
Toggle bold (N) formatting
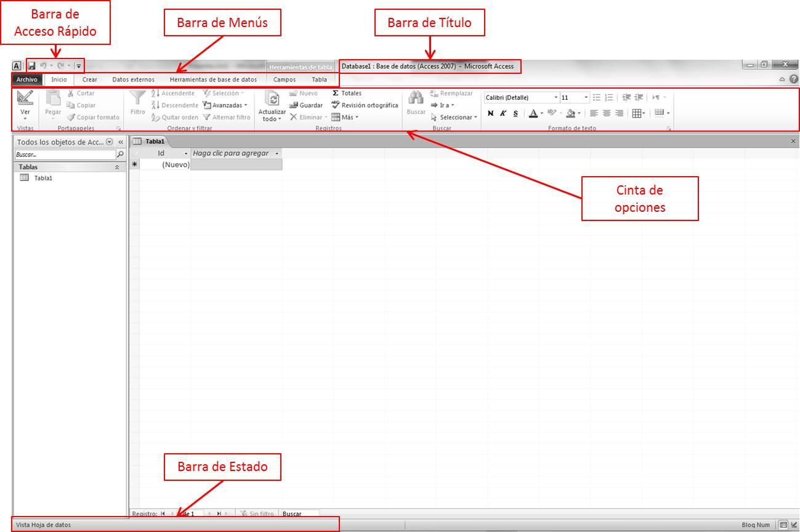point(490,113)
